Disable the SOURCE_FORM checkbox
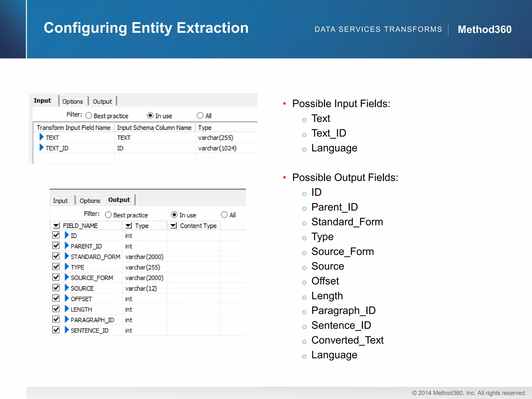Image resolution: width=532 pixels, height=399 pixels. click(56, 277)
